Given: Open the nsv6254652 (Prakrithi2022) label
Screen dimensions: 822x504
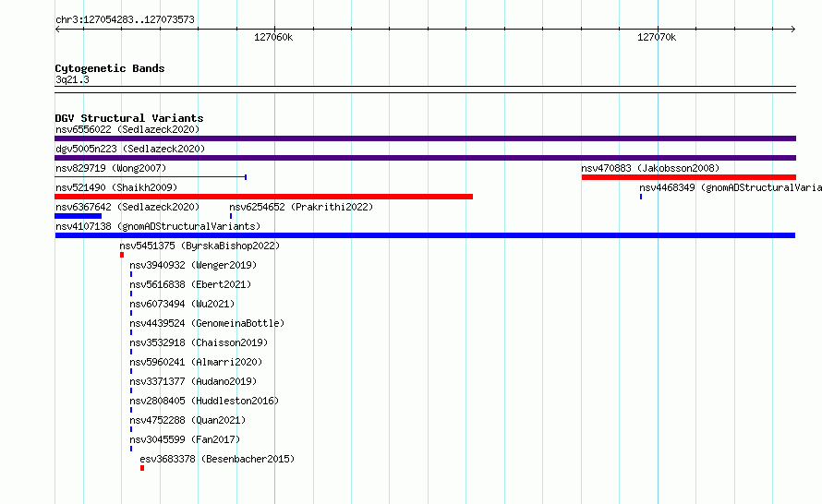Looking at the screenshot, I should [301, 207].
